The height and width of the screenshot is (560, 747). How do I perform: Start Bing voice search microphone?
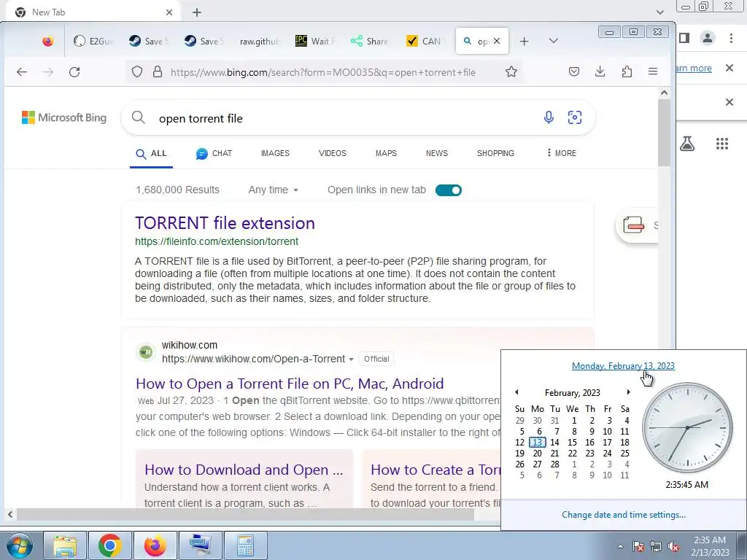549,117
